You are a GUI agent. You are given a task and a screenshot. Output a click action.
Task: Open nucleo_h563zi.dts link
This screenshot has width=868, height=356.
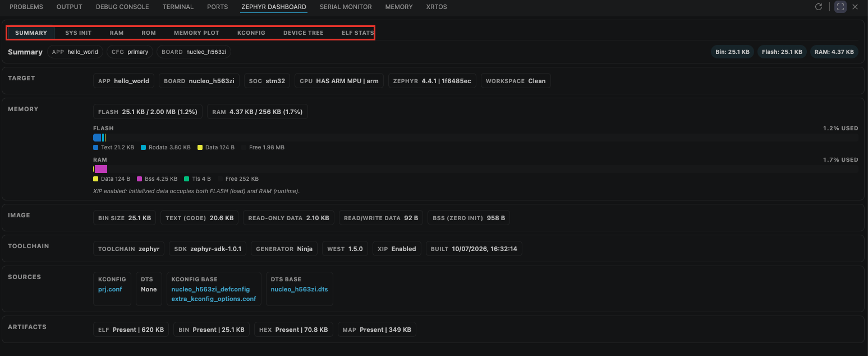pyautogui.click(x=299, y=289)
